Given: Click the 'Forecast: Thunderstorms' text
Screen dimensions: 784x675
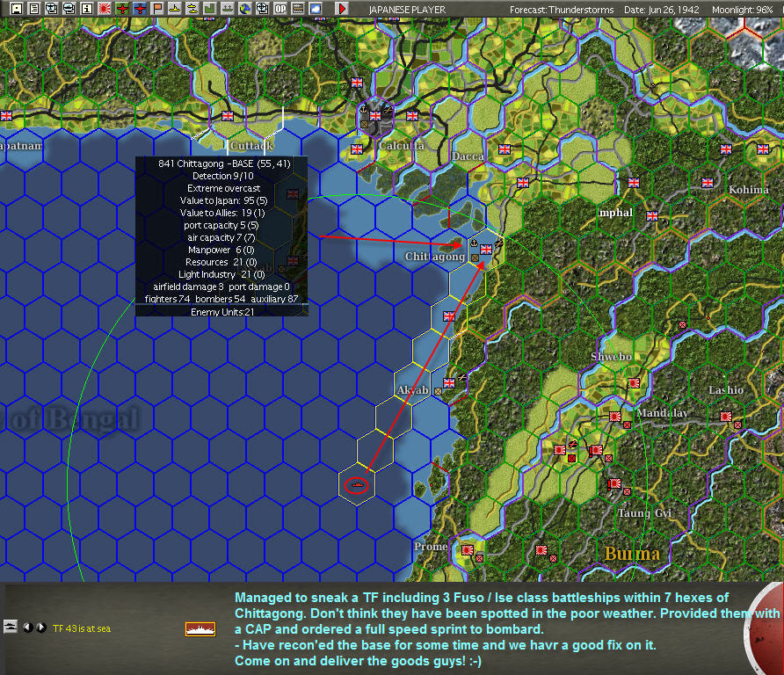Looking at the screenshot, I should (x=562, y=10).
